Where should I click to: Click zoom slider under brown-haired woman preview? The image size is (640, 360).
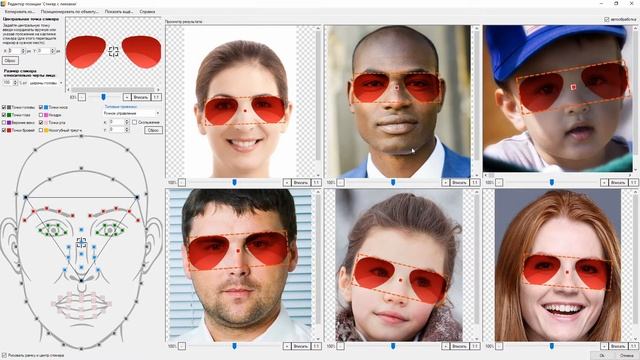[x=234, y=182]
